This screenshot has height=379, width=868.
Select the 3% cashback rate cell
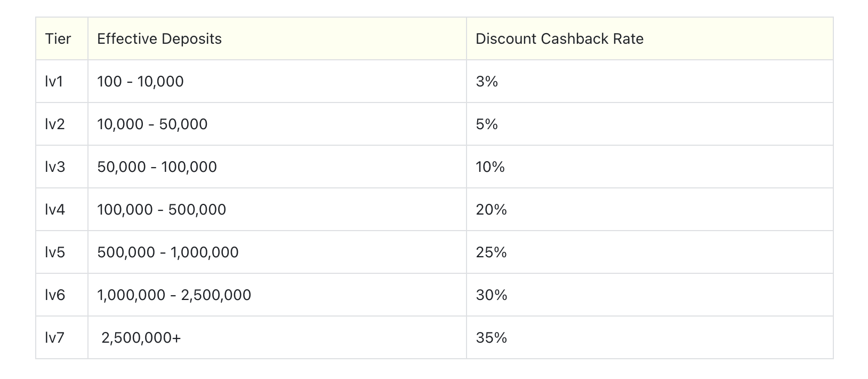tap(649, 81)
